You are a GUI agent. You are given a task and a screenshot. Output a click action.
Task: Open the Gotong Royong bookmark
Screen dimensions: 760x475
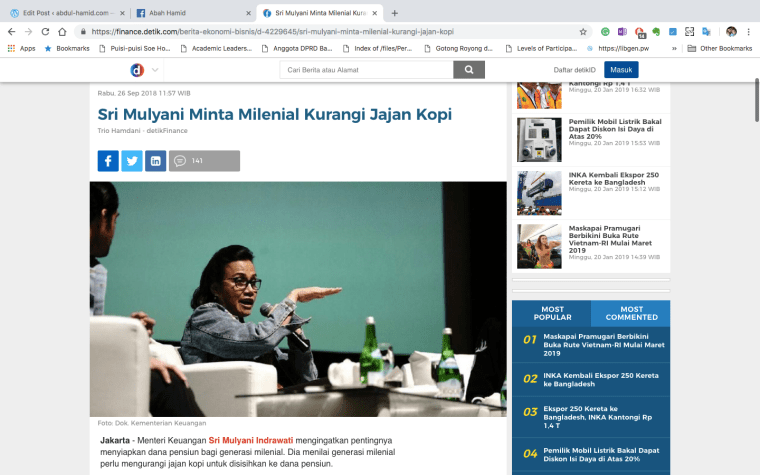[459, 48]
